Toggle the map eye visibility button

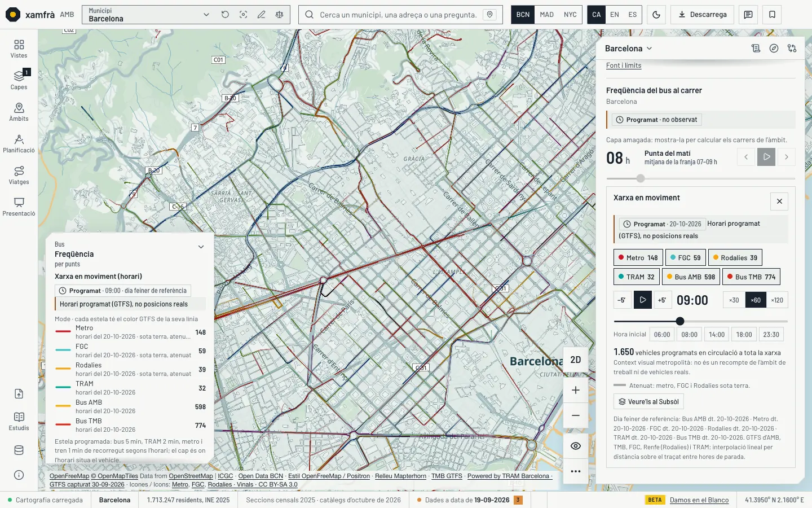point(576,446)
